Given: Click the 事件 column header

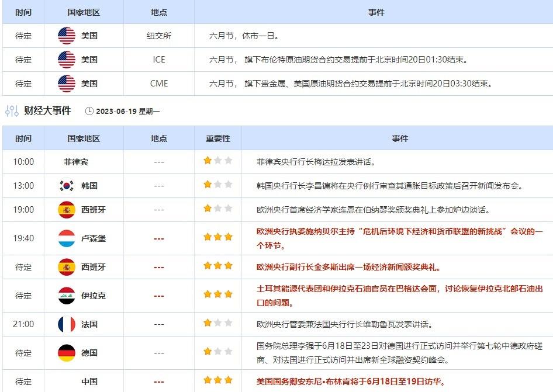Looking at the screenshot, I should pyautogui.click(x=401, y=138).
